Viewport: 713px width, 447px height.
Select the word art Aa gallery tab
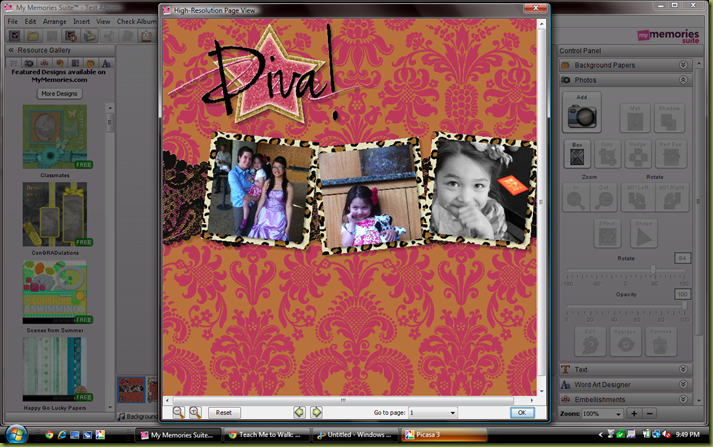pyautogui.click(x=106, y=63)
